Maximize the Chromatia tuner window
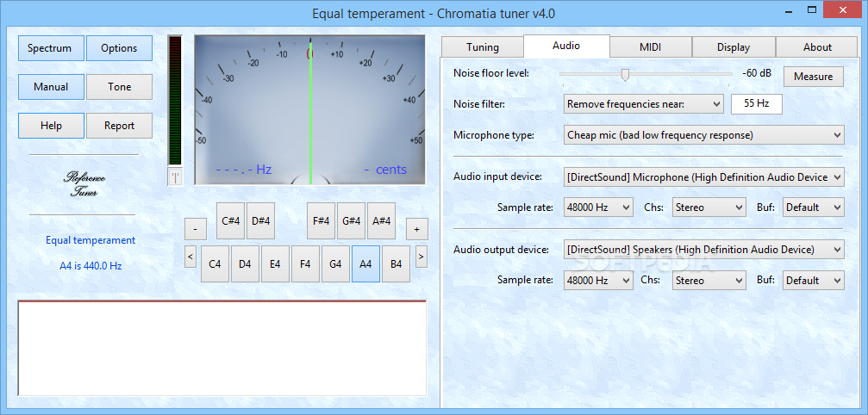The width and height of the screenshot is (868, 415). pos(812,9)
